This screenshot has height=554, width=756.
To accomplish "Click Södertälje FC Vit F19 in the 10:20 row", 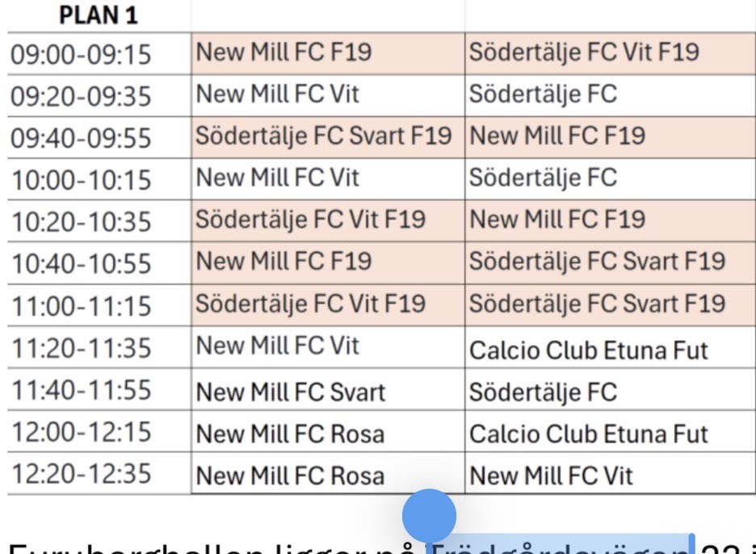I will (x=311, y=219).
